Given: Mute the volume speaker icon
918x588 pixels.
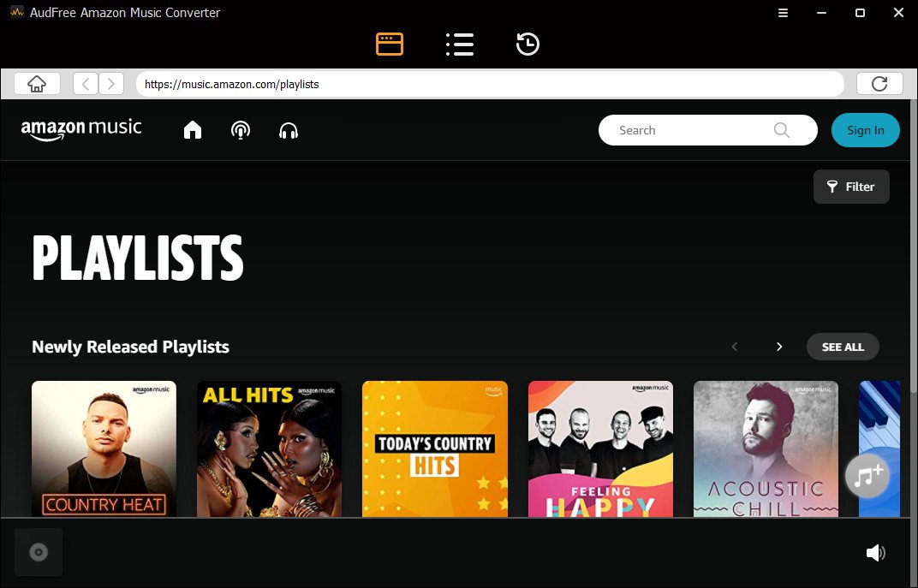Looking at the screenshot, I should 876,553.
